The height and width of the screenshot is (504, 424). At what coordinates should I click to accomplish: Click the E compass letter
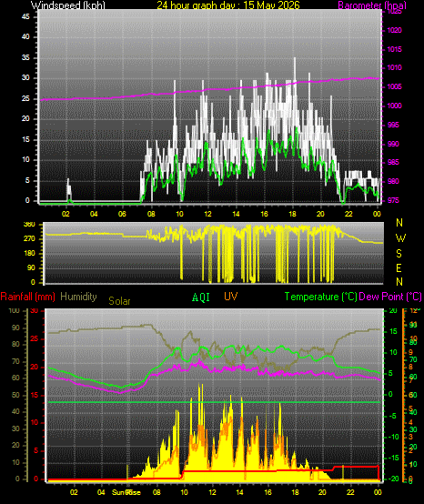(x=399, y=267)
